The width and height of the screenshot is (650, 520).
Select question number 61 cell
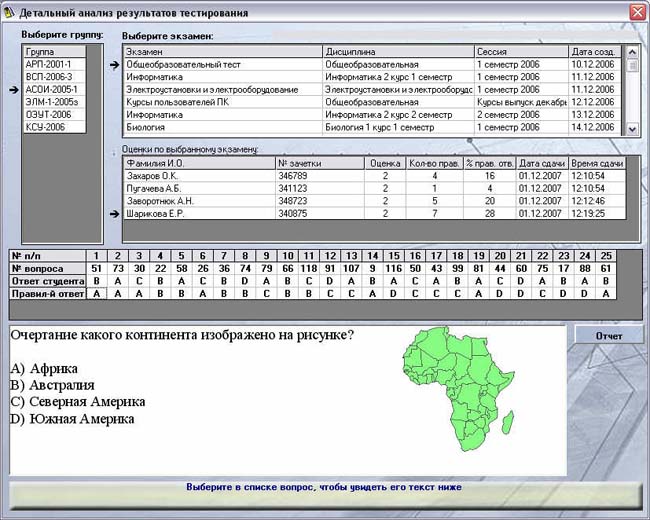tap(606, 268)
